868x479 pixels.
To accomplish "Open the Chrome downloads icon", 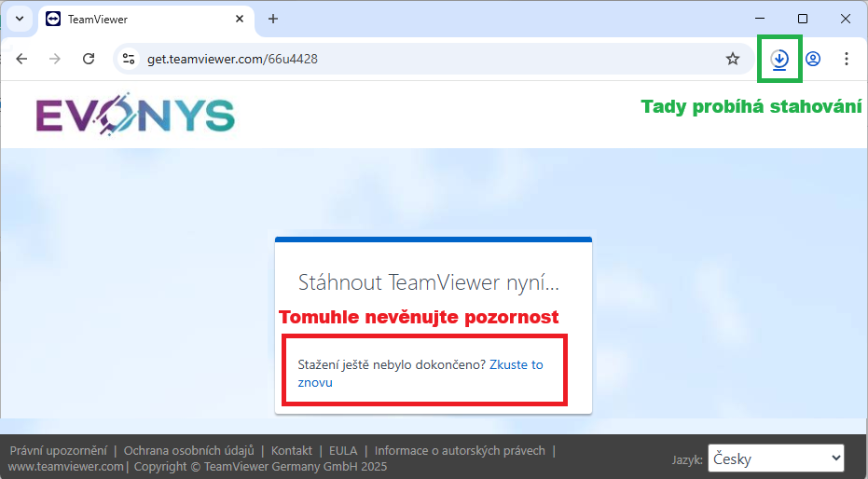I will click(780, 59).
